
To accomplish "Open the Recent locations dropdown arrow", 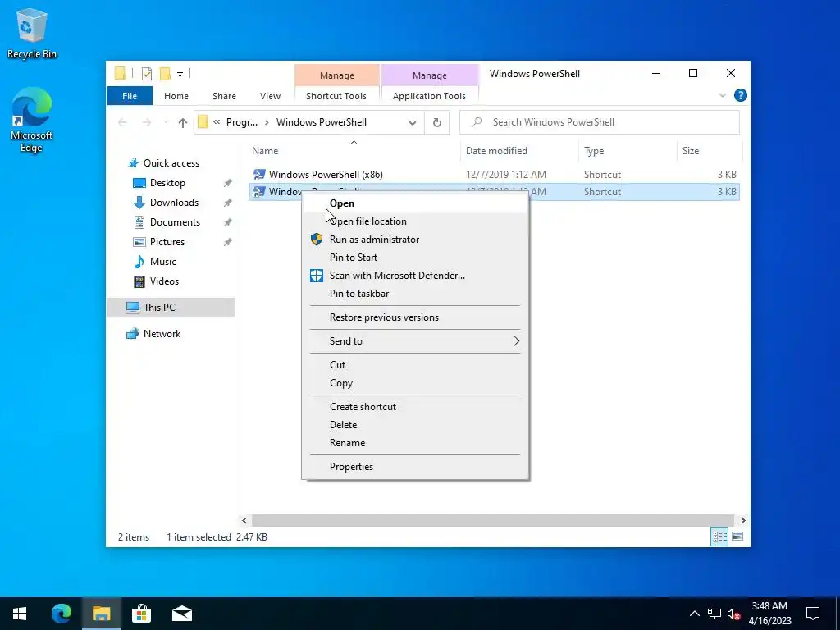I will click(166, 122).
